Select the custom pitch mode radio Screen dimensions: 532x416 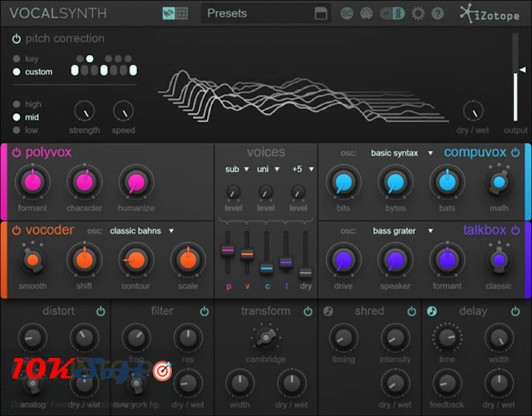tap(17, 72)
